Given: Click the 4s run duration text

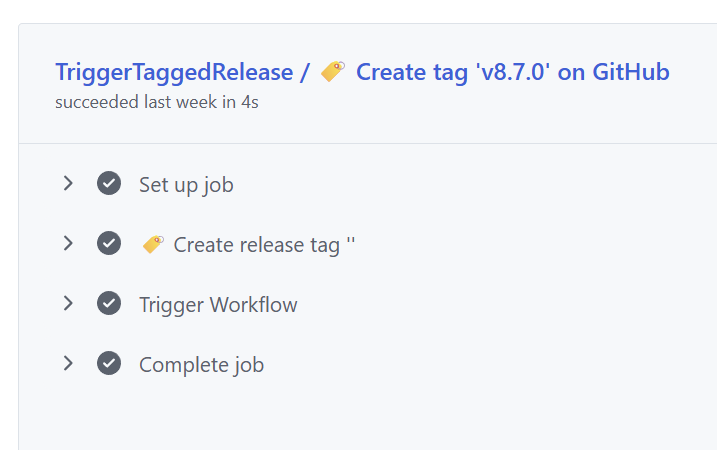Looking at the screenshot, I should (249, 102).
